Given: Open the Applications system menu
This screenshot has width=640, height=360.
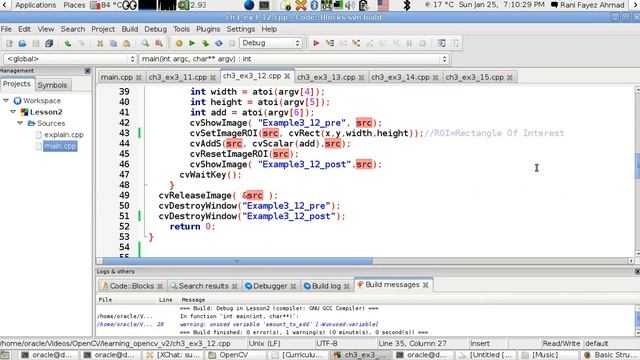Looking at the screenshot, I should pos(36,5).
